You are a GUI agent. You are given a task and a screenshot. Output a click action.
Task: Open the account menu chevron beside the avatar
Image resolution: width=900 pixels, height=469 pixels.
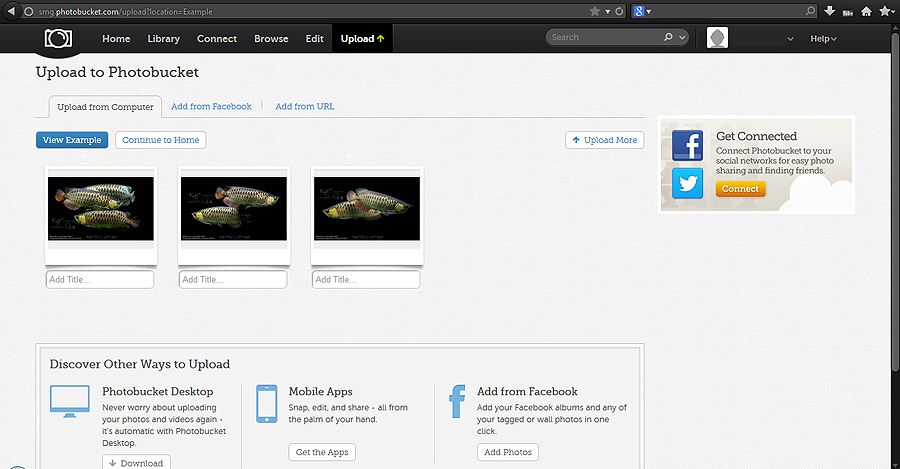pos(790,39)
